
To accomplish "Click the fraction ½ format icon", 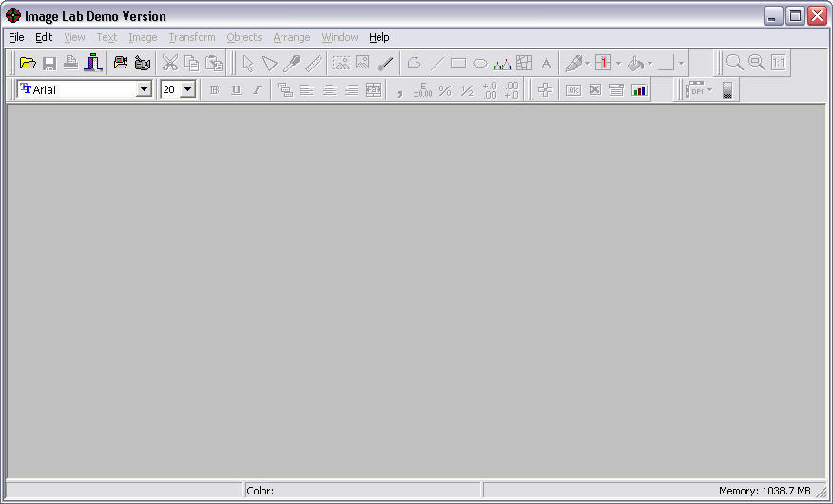I will tap(467, 89).
